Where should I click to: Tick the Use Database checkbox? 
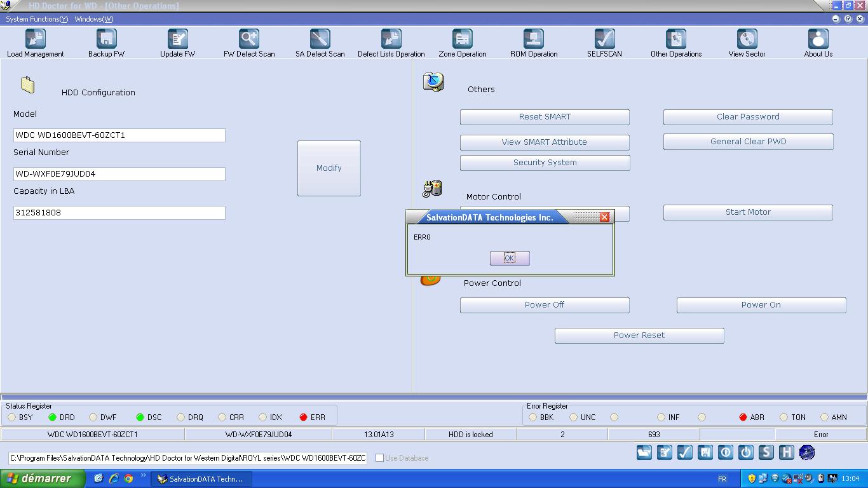tap(379, 458)
